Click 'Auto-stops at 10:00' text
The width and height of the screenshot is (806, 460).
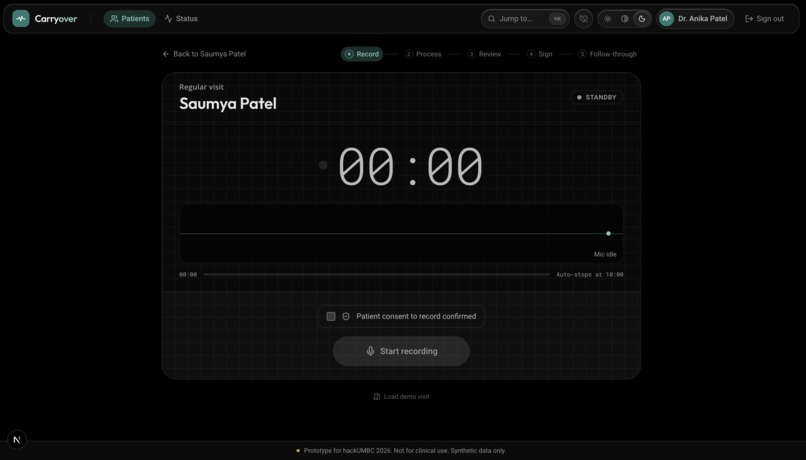[590, 275]
